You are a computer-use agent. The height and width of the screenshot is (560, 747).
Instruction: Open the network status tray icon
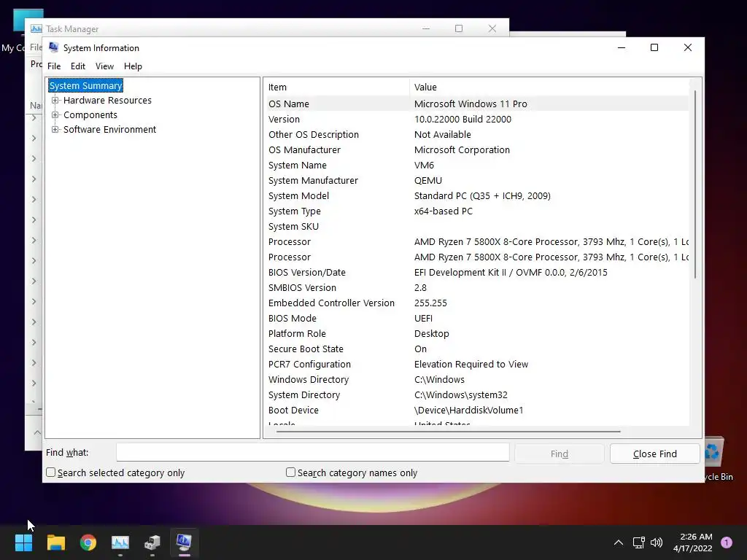coord(638,542)
